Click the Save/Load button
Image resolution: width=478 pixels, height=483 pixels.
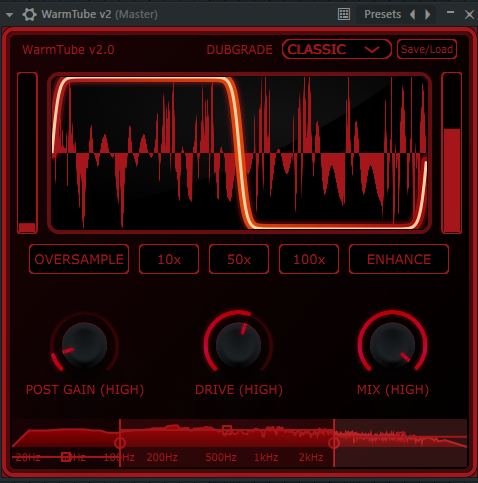(427, 49)
